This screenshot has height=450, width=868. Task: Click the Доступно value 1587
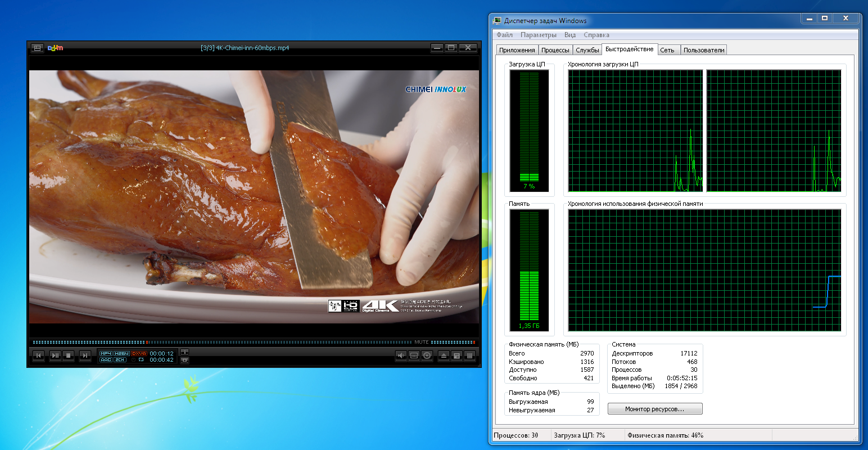coord(587,370)
